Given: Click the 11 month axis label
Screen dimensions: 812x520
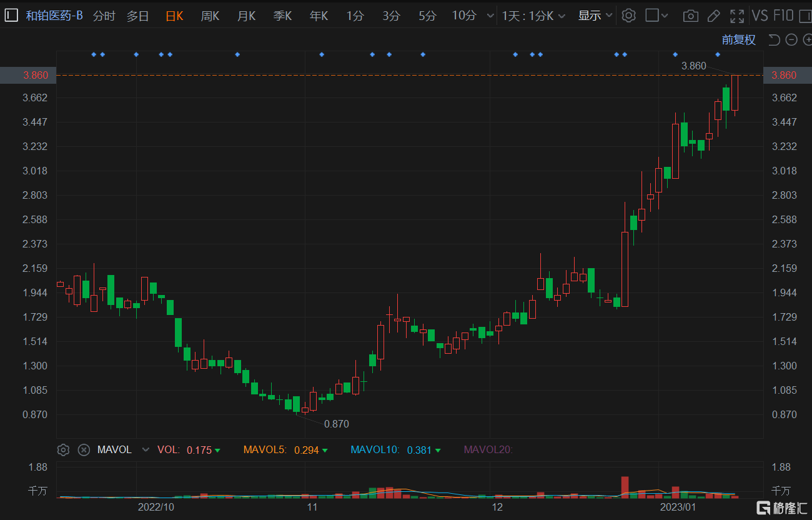Looking at the screenshot, I should [x=312, y=507].
